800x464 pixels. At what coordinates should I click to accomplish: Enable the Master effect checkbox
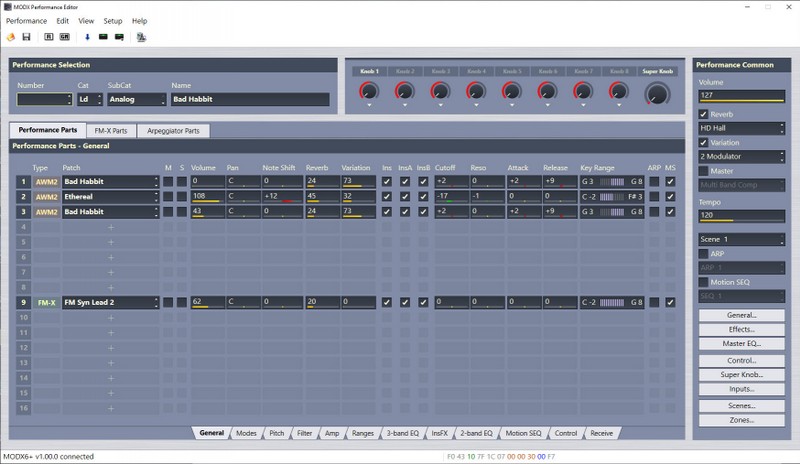click(704, 171)
